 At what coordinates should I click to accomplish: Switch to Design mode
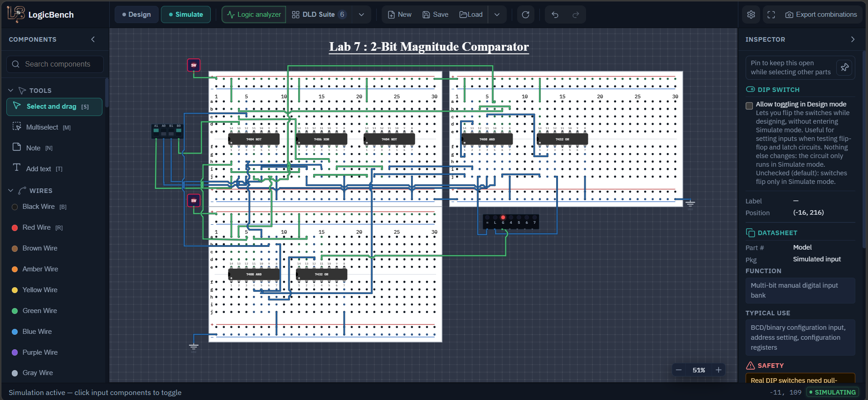click(x=136, y=14)
